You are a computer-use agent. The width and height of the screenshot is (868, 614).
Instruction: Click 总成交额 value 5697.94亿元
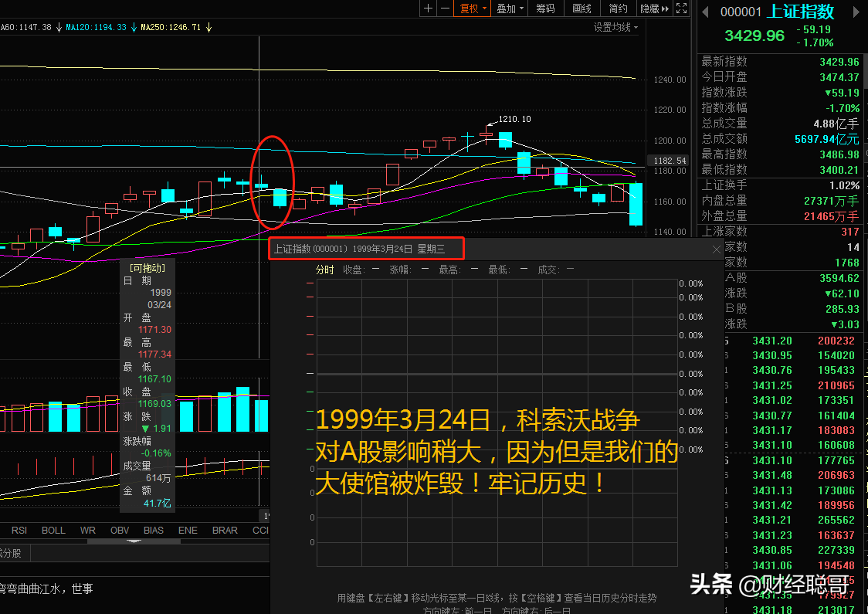[827, 139]
